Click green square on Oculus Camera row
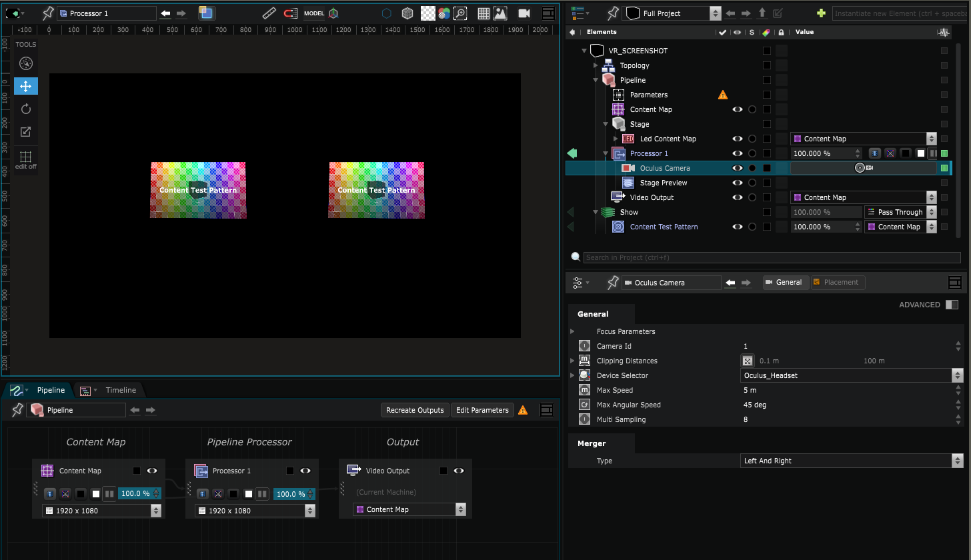The image size is (971, 560). [944, 168]
